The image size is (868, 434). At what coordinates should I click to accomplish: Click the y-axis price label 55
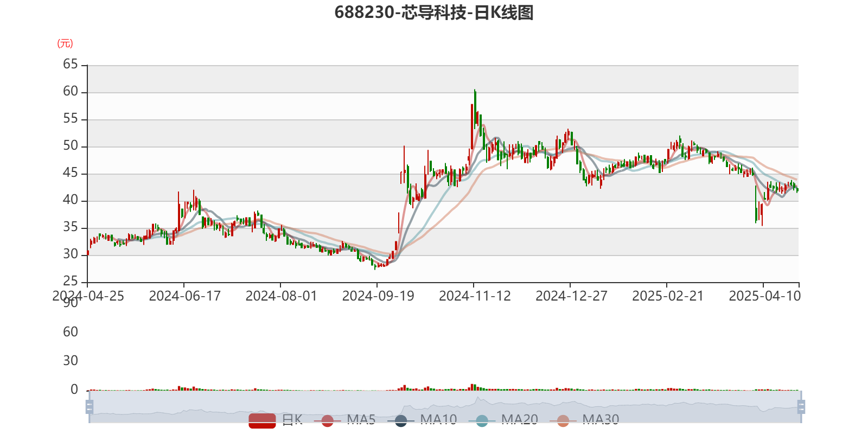coord(71,119)
